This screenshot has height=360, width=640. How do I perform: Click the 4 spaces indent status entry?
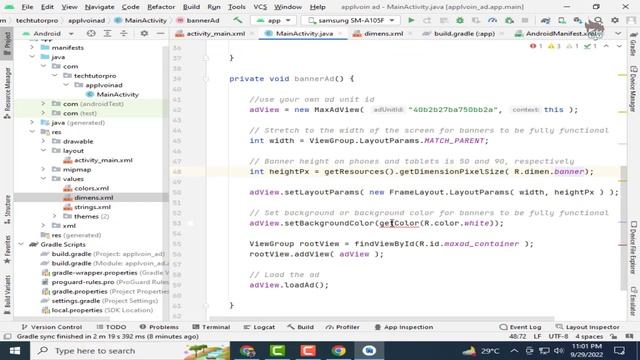pyautogui.click(x=589, y=336)
